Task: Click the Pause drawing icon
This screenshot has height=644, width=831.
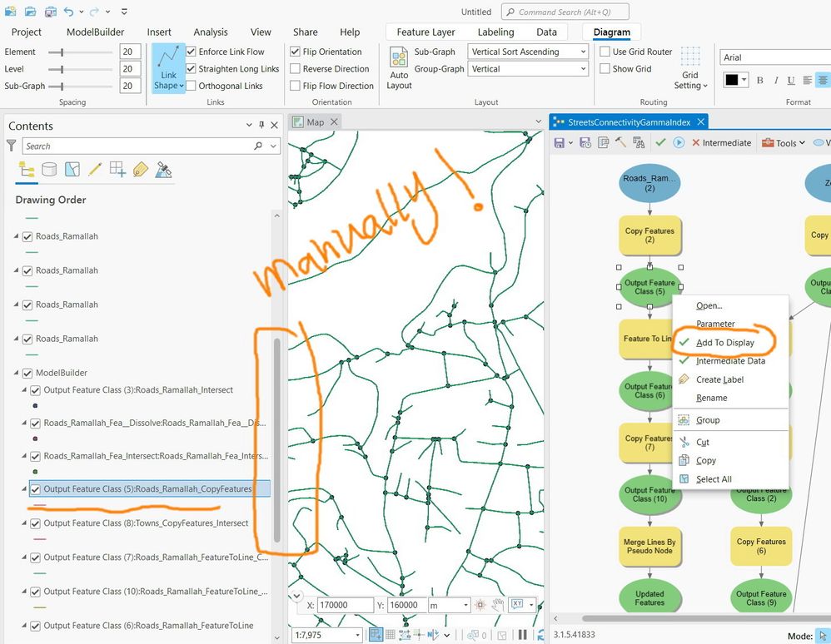Action: point(523,635)
